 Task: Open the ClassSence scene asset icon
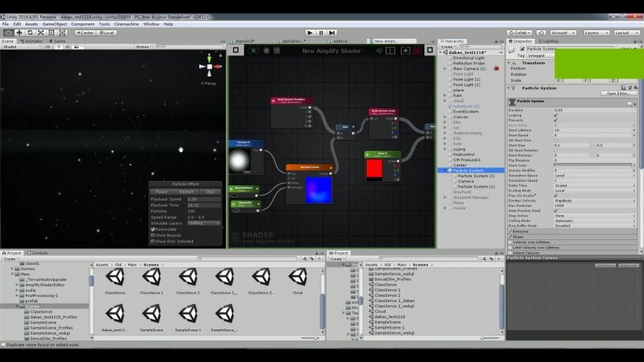click(115, 278)
